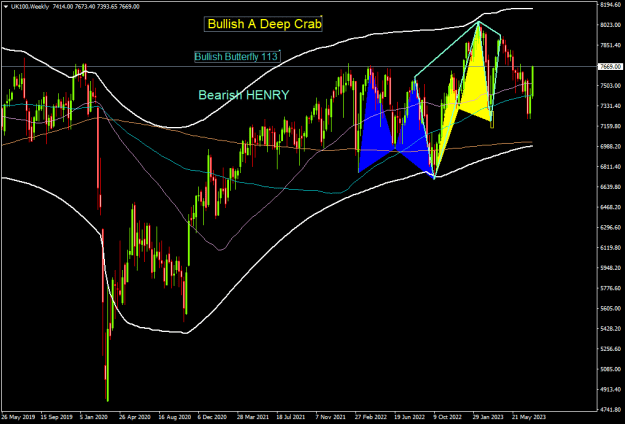Click the '18 Jul 2021' date label
Image resolution: width=625 pixels, height=424 pixels.
point(292,417)
